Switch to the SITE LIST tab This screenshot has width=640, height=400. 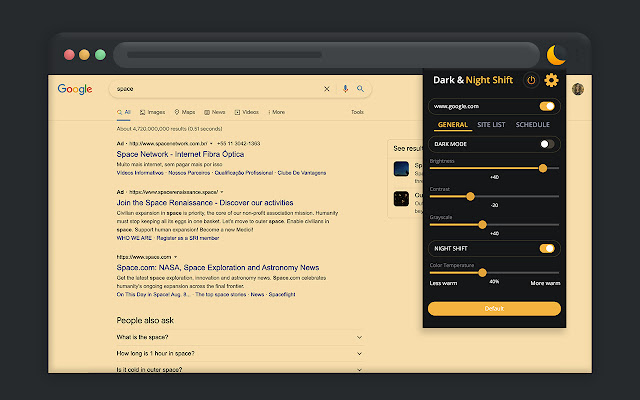[491, 125]
